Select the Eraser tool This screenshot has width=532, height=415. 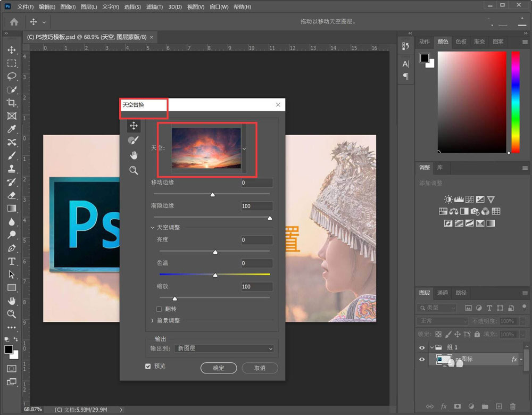point(12,195)
